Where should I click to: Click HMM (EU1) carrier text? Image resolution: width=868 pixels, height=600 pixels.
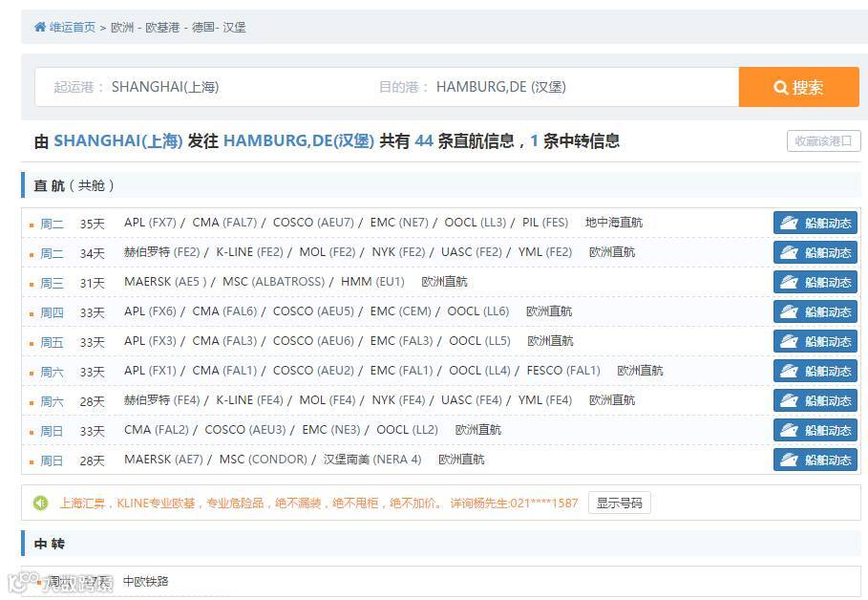coord(372,282)
